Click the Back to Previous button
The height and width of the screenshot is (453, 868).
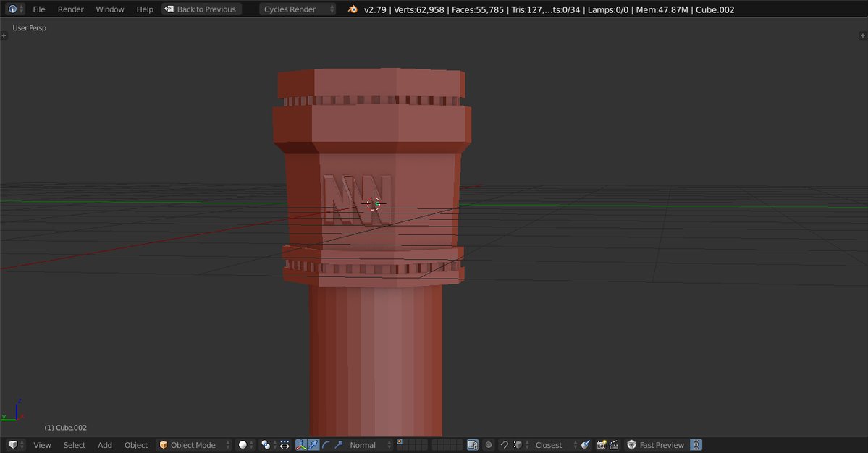click(201, 9)
